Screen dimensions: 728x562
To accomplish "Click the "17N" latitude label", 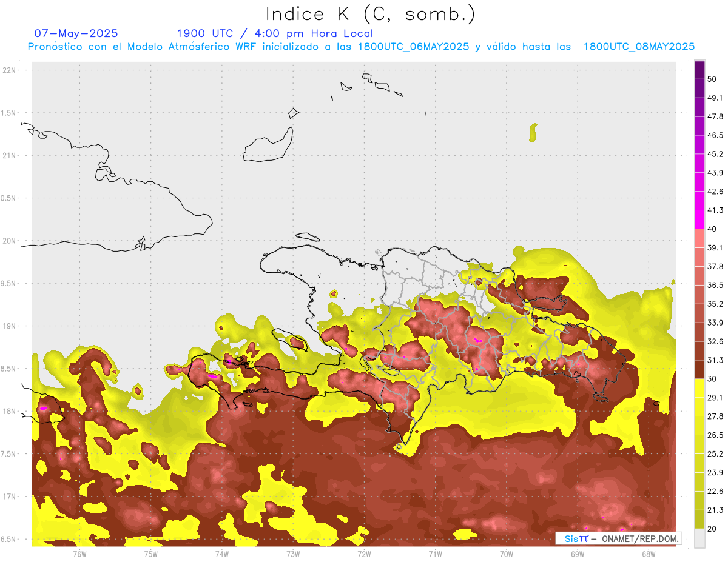I will (10, 497).
